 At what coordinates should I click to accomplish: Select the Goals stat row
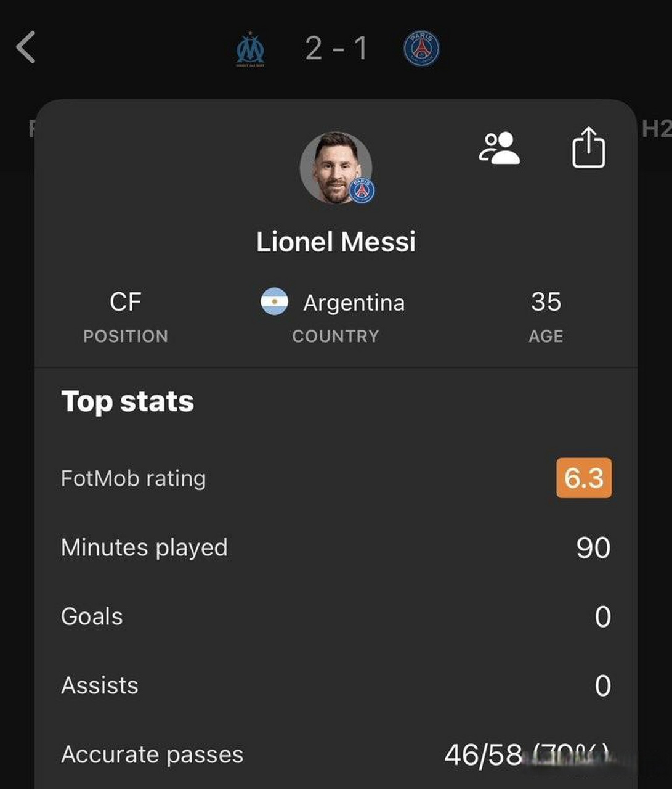[336, 616]
